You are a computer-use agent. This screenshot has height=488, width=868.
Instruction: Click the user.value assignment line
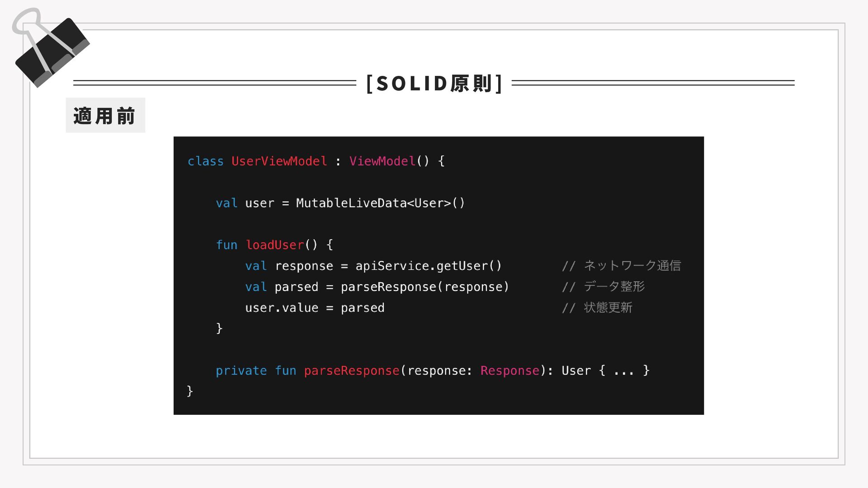[315, 308]
